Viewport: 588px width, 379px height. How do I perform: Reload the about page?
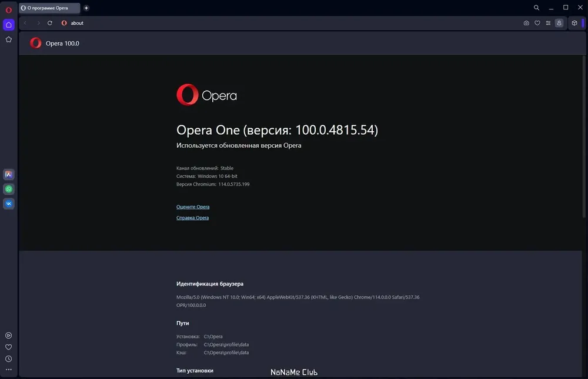click(50, 23)
